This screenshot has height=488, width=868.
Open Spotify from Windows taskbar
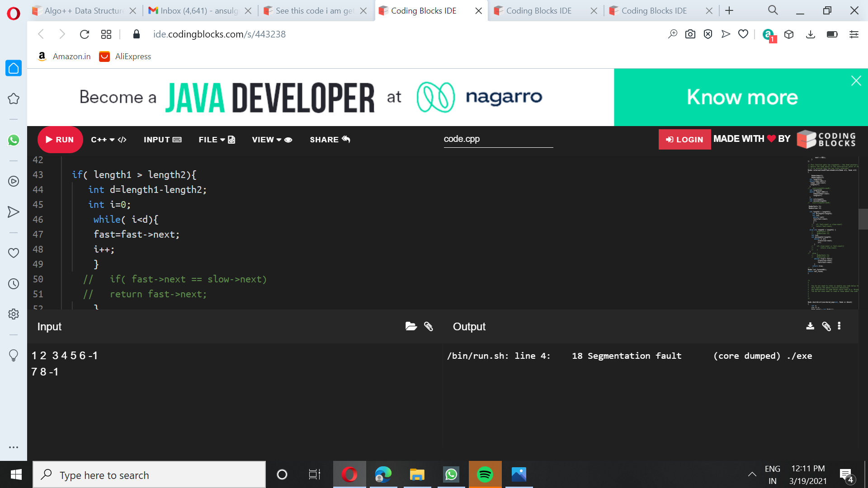[485, 474]
